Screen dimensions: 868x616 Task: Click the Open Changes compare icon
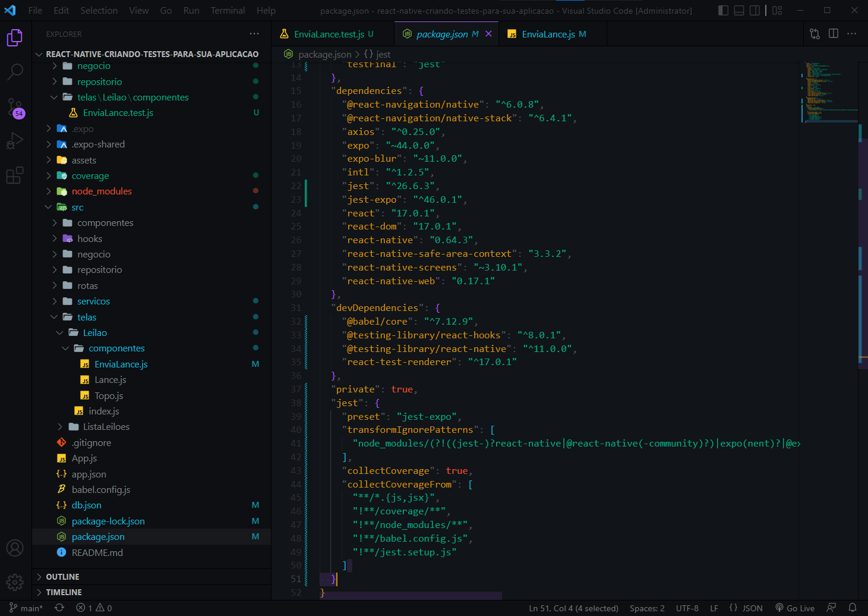click(x=815, y=34)
